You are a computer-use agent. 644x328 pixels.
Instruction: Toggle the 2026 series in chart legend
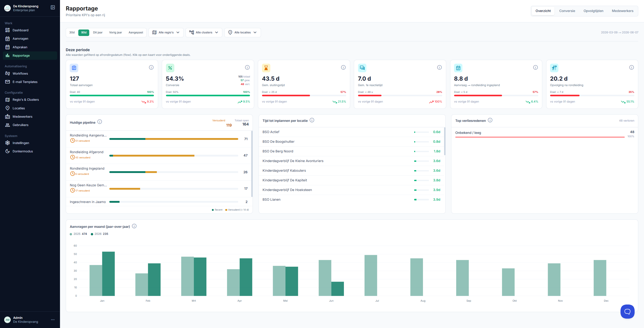[x=99, y=234]
